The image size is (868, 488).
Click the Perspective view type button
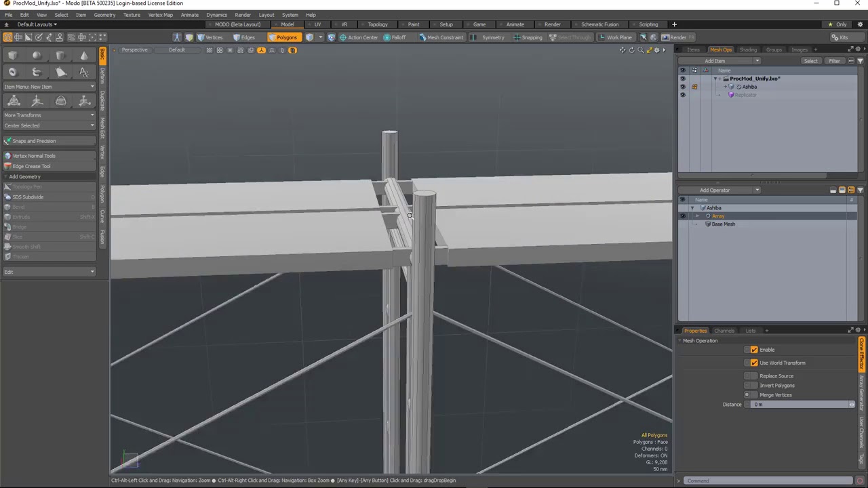pyautogui.click(x=134, y=49)
